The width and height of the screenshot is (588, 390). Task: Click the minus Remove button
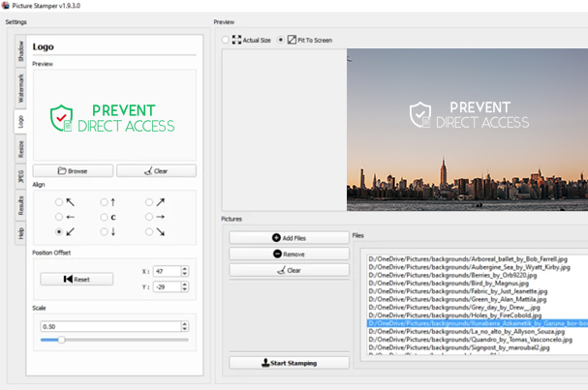tap(288, 254)
